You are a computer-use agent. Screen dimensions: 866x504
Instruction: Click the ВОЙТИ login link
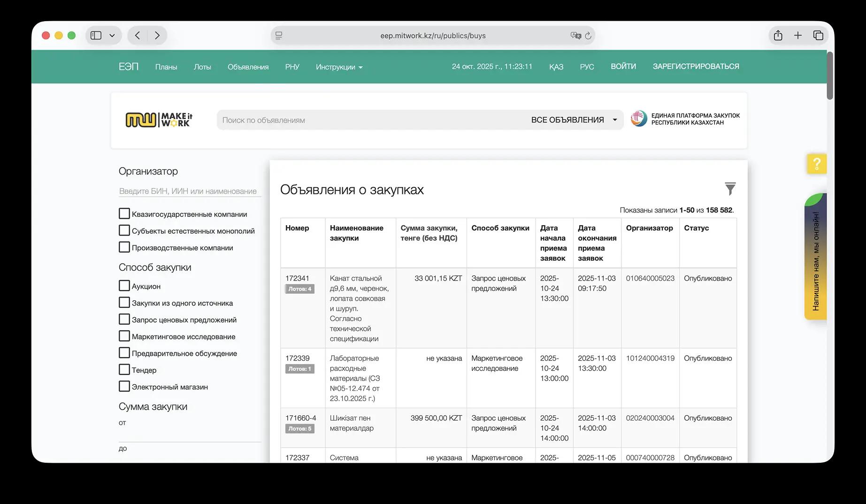pyautogui.click(x=623, y=67)
